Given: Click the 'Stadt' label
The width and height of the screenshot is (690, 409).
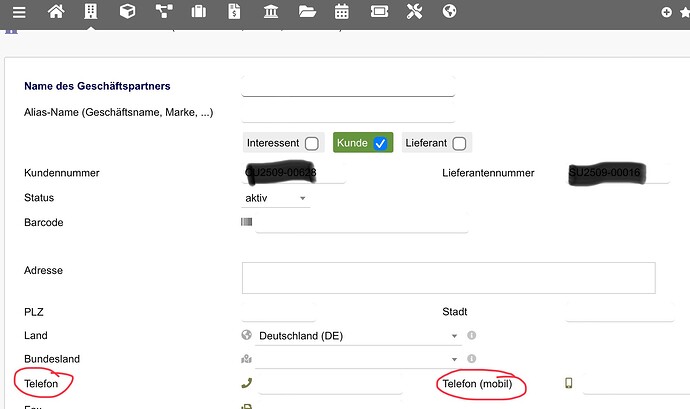Looking at the screenshot, I should pos(455,312).
